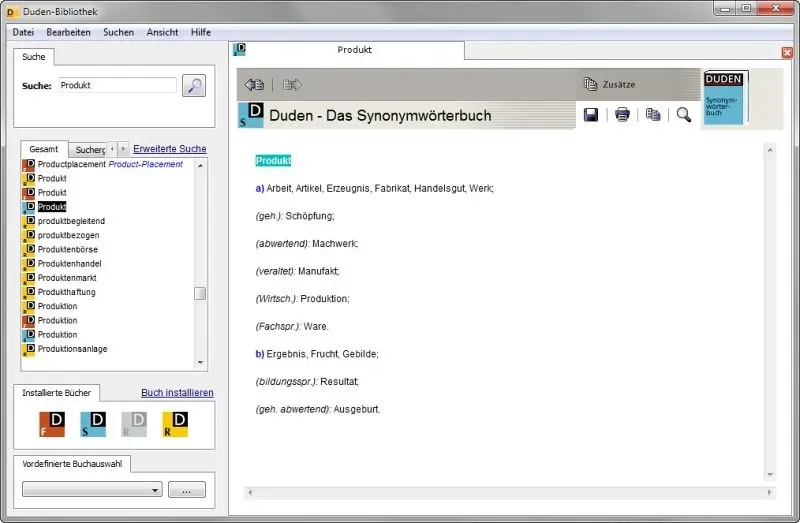Select the yellow R Rechtschreibung book icon
This screenshot has width=800, height=523.
point(175,424)
